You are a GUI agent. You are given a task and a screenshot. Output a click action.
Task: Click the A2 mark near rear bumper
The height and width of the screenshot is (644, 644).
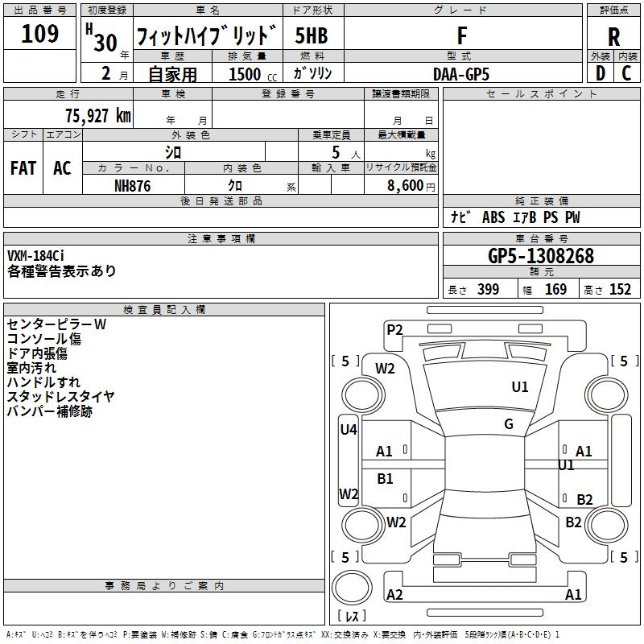pyautogui.click(x=394, y=595)
